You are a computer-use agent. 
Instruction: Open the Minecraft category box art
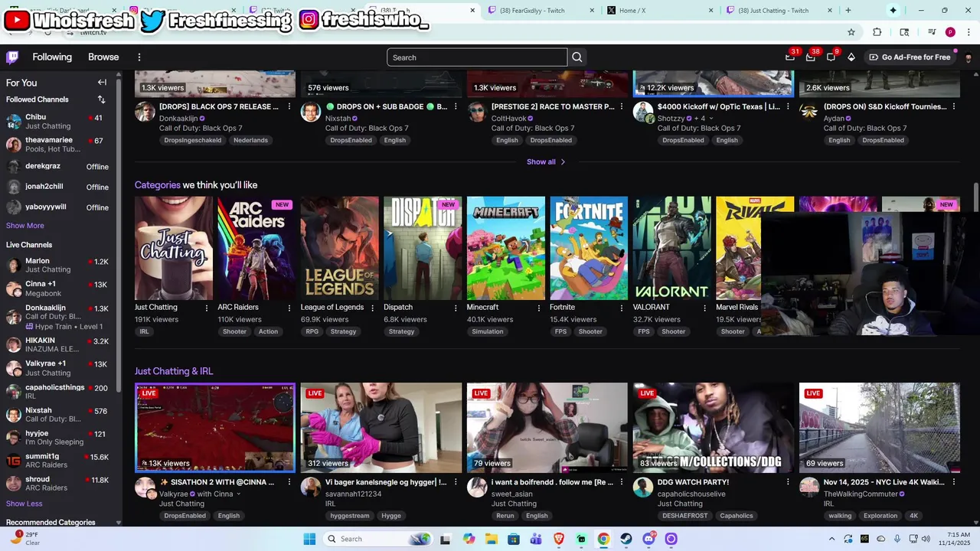(506, 248)
